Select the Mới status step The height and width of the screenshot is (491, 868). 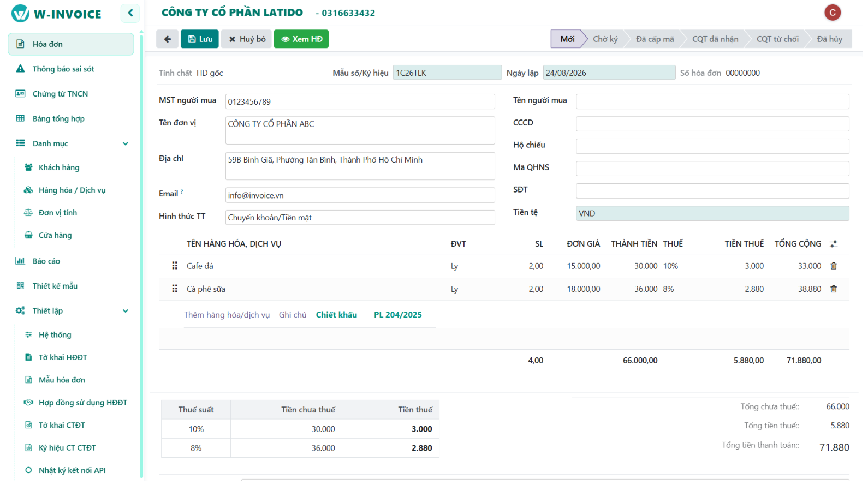(567, 39)
